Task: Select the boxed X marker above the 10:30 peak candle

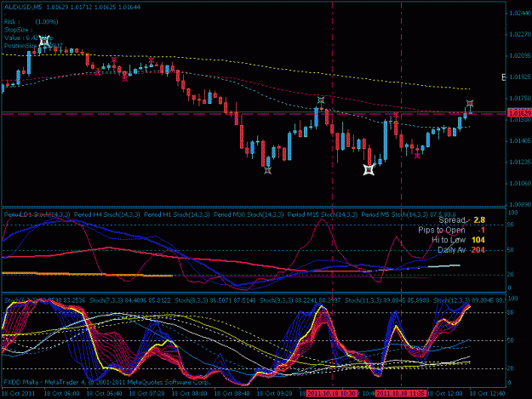Action: pos(321,100)
